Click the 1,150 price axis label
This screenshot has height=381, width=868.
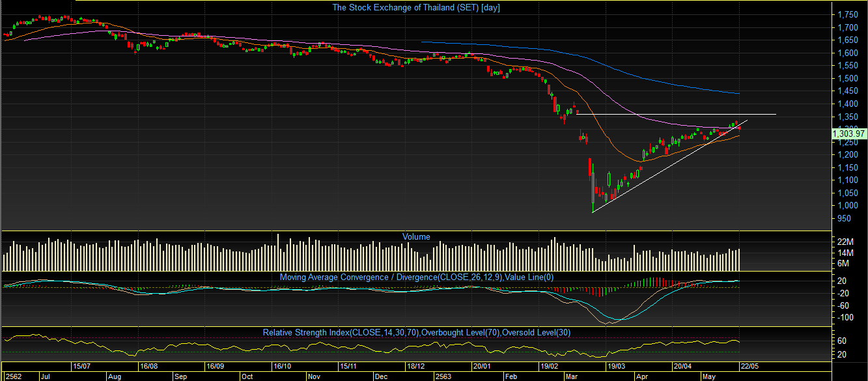(x=847, y=167)
